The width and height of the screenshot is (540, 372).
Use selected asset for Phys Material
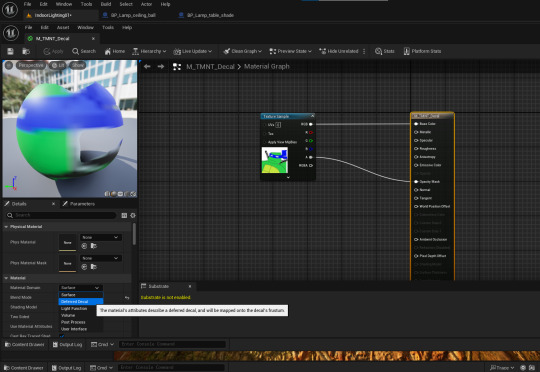84,246
